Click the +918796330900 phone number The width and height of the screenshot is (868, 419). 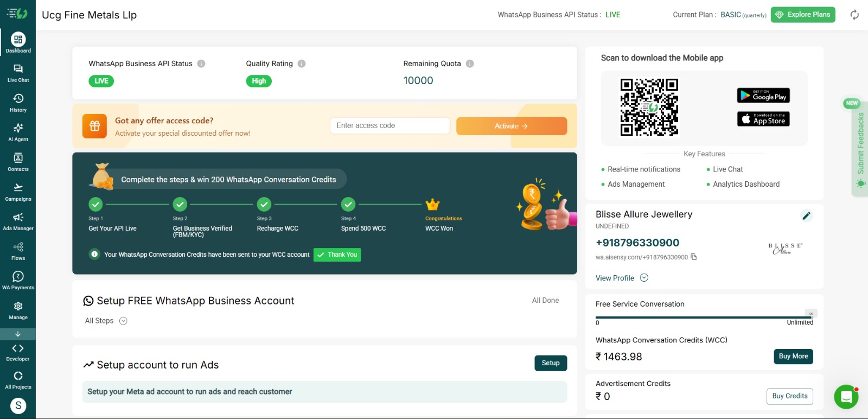point(637,243)
